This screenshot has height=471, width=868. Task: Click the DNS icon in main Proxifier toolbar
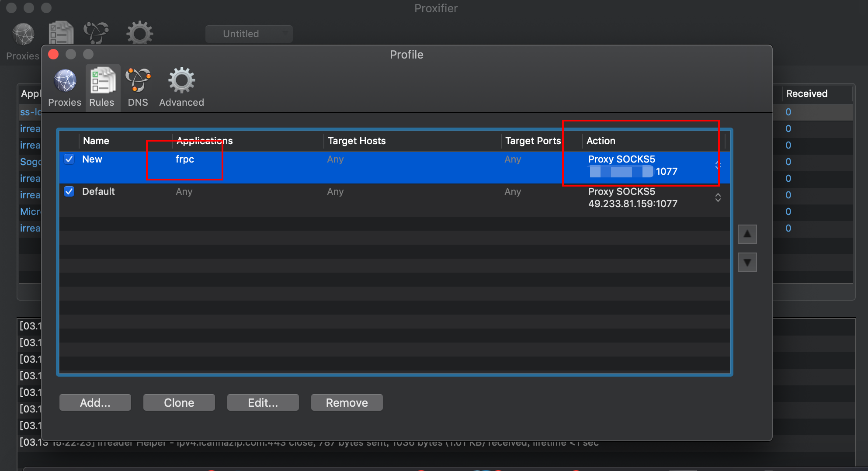(x=96, y=33)
